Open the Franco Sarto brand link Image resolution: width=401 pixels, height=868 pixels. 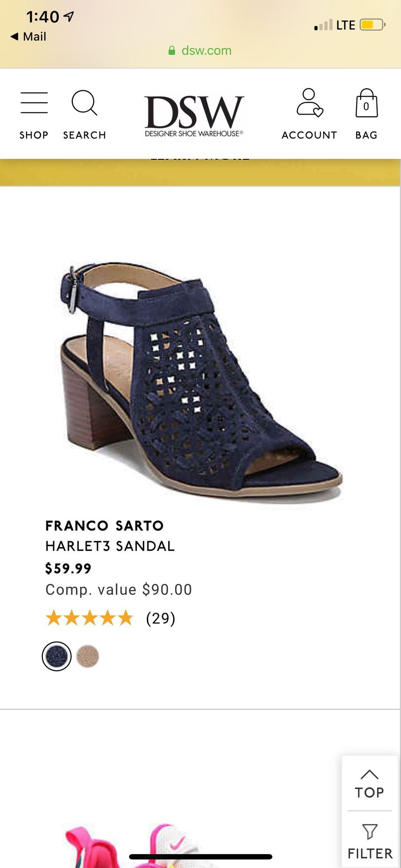tap(105, 526)
